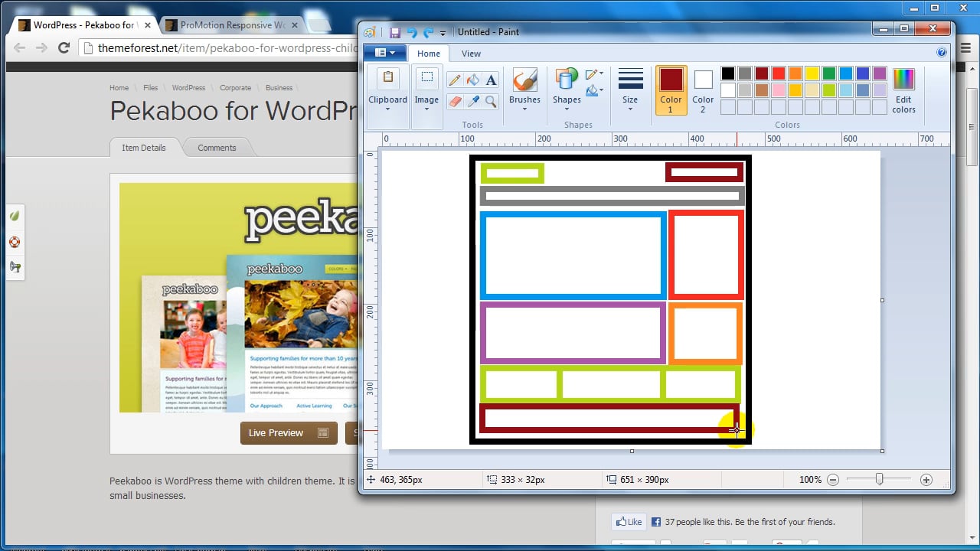This screenshot has height=551, width=980.
Task: Undo the last action in Paint
Action: [415, 32]
